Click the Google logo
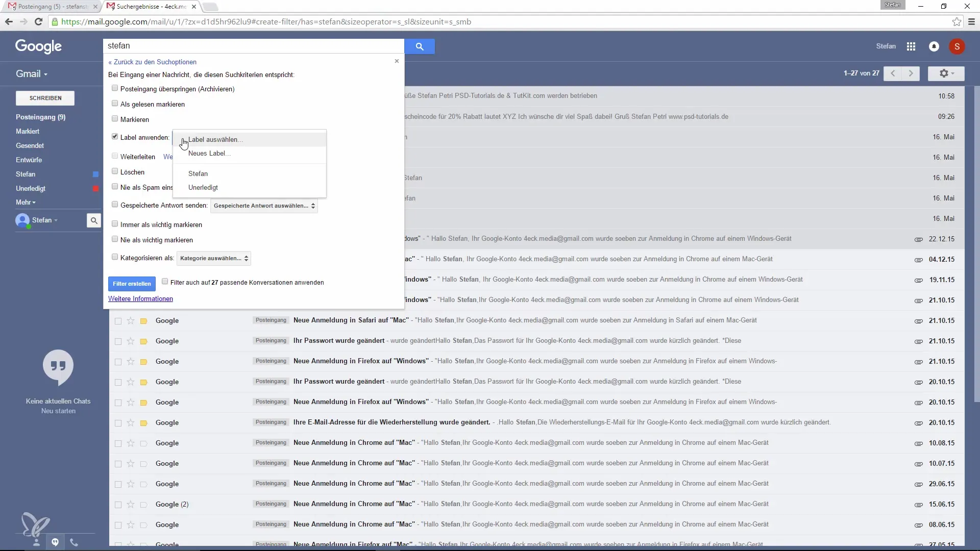The width and height of the screenshot is (980, 551). coord(38,46)
